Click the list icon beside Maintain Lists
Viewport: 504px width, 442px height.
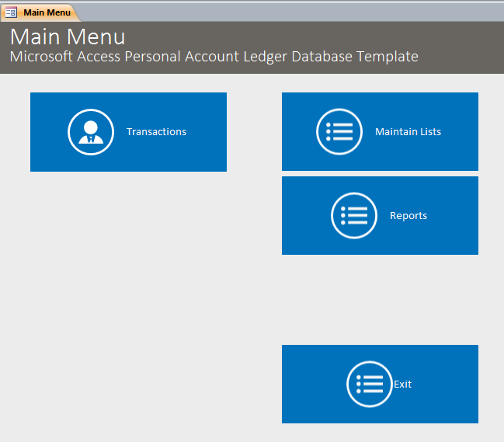coord(339,132)
